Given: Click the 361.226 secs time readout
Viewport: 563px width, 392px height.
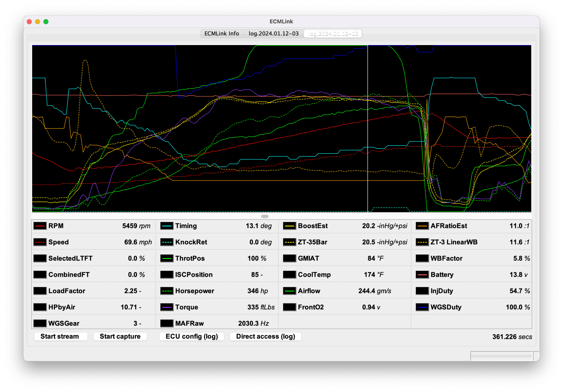Looking at the screenshot, I should pos(512,337).
